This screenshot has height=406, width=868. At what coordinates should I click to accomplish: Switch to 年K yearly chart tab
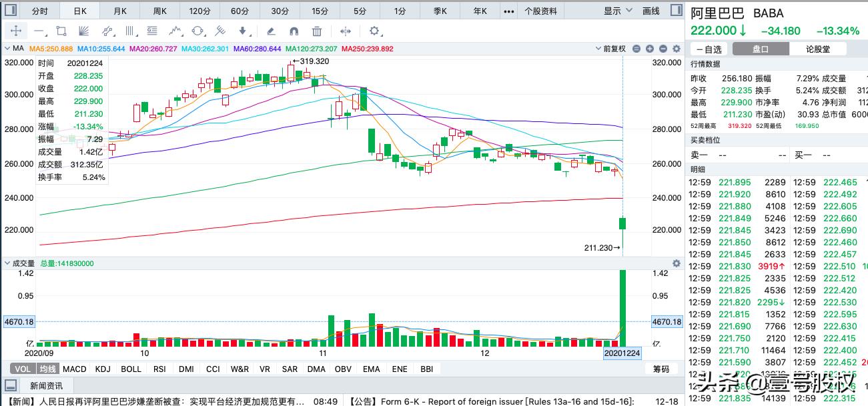480,11
